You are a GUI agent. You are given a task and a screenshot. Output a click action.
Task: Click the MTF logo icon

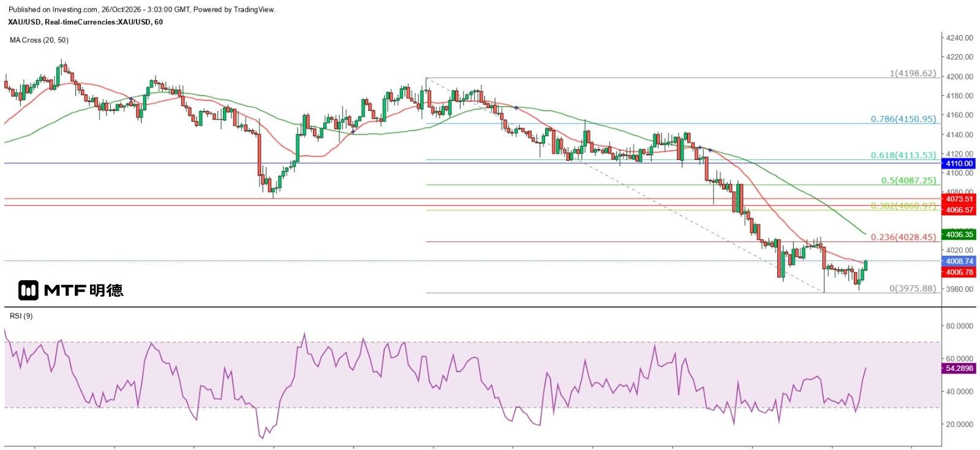pos(28,290)
